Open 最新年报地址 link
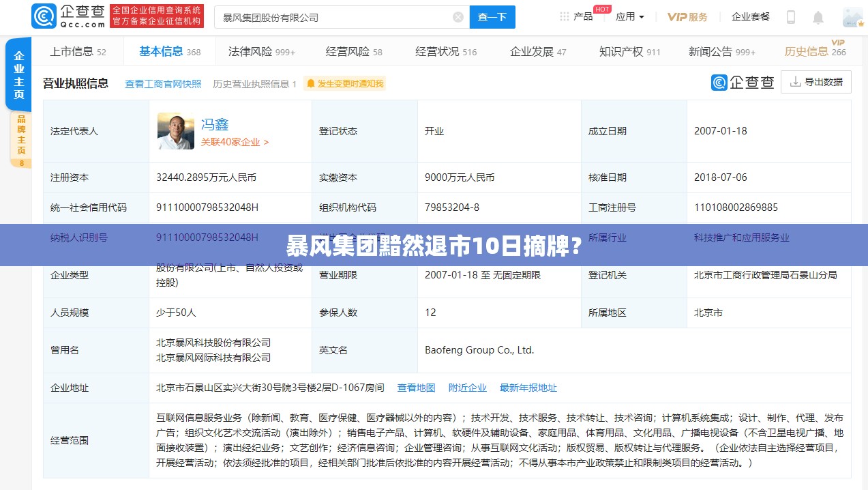 (x=528, y=388)
